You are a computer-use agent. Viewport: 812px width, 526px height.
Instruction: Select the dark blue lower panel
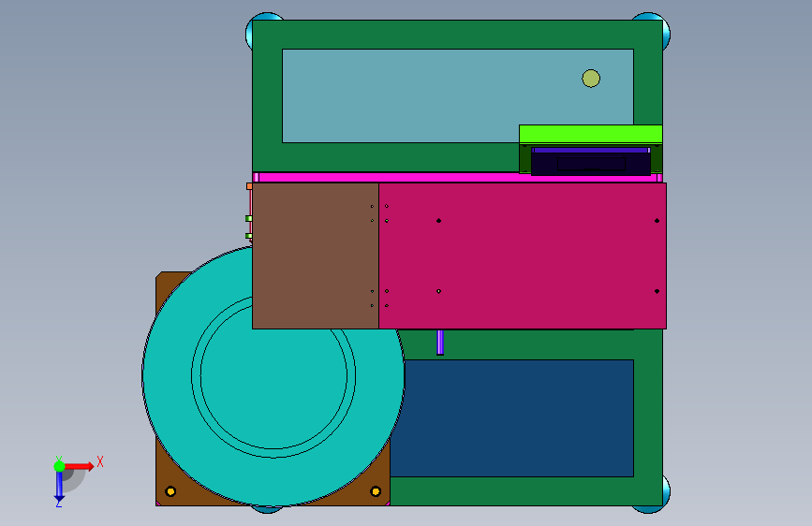click(512, 418)
